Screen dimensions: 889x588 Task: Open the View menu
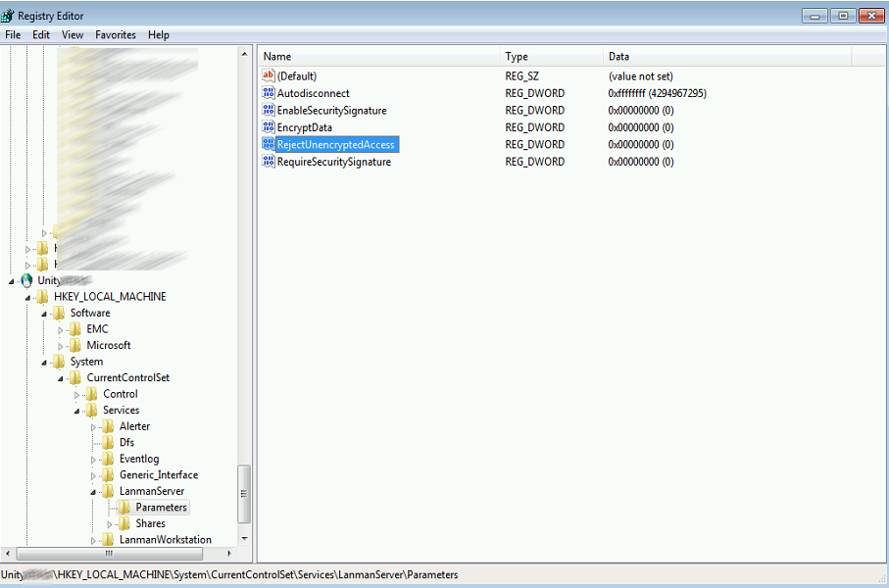click(73, 34)
